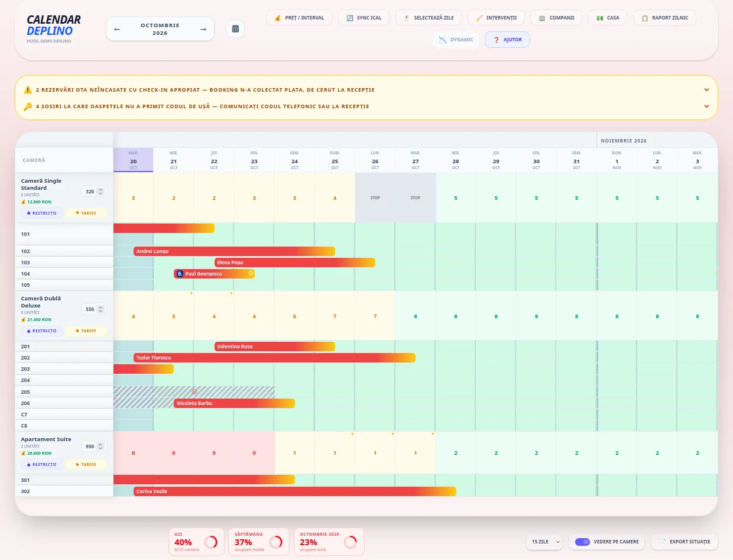Adjust the Dublă Deluxe price stepper arrows
The width and height of the screenshot is (733, 560).
tap(100, 309)
